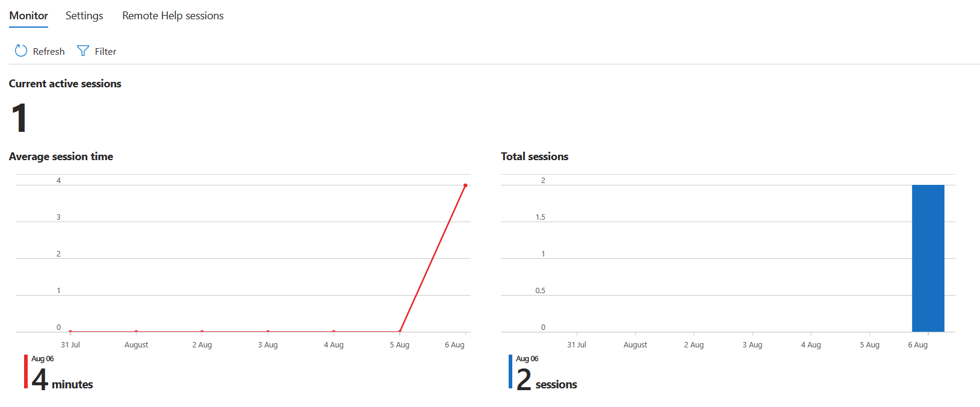Select the 6 Aug data point on line chart
The image size is (980, 407).
(x=465, y=185)
